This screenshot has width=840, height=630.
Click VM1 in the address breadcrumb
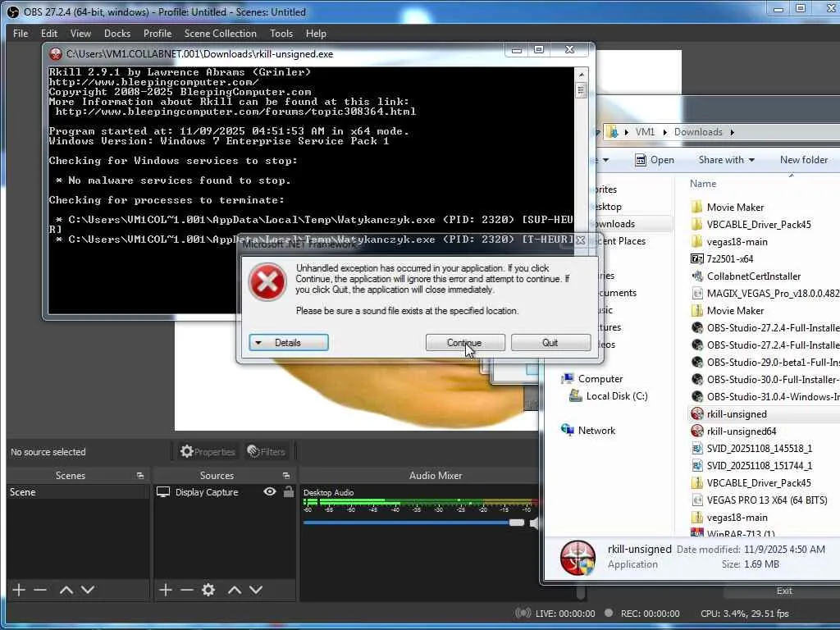tap(645, 132)
